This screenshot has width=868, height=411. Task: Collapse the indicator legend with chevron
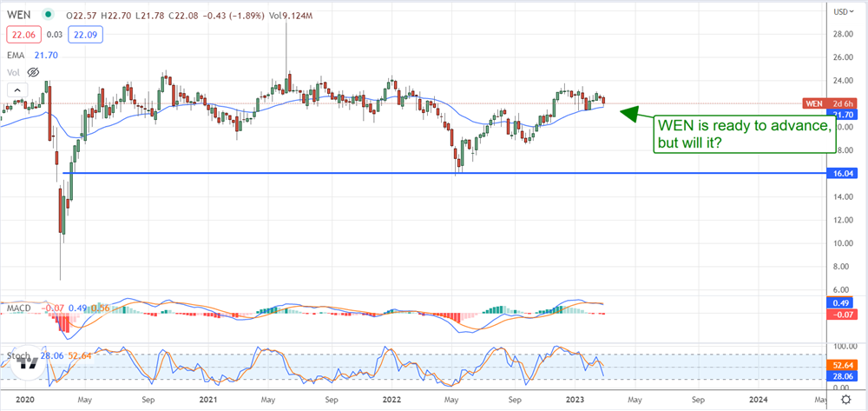click(x=15, y=89)
